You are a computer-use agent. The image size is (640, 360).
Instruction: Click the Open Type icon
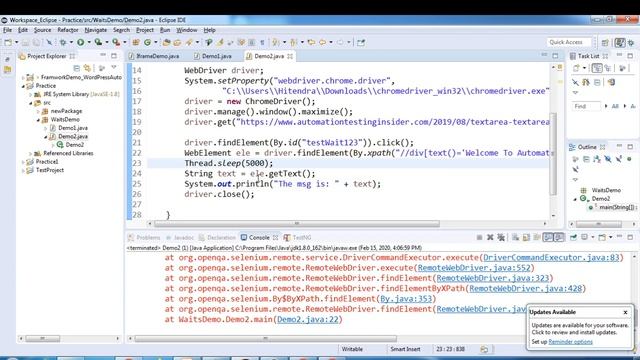pos(166,42)
